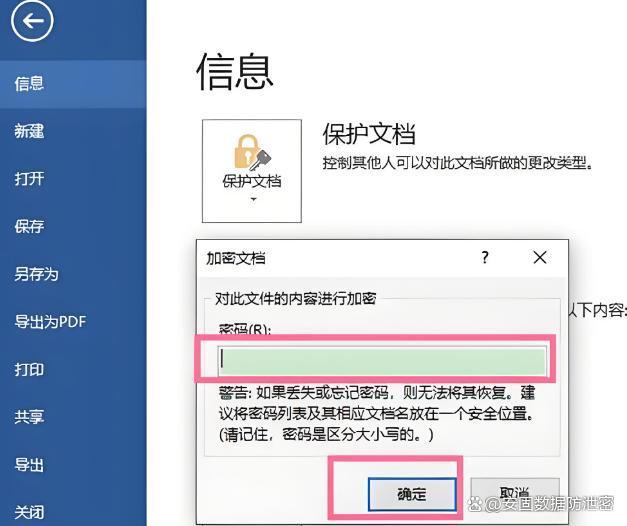
Task: Close the 加密文档 dialog
Action: pyautogui.click(x=540, y=257)
